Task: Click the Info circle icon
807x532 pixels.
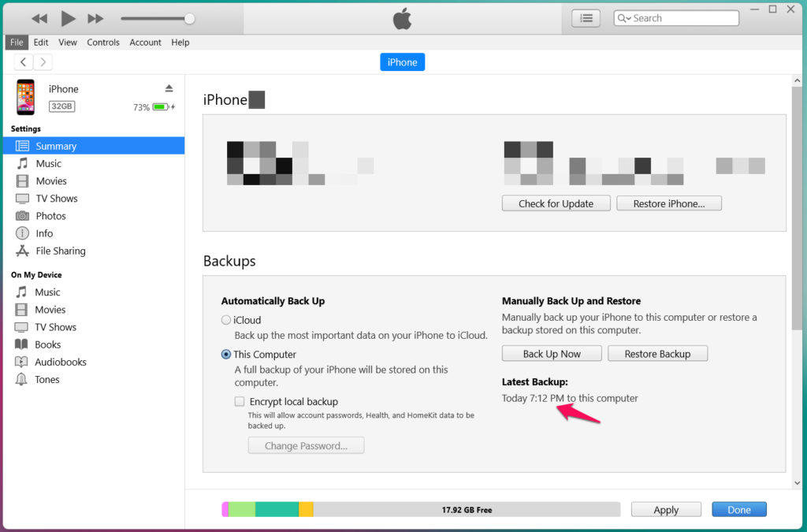Action: coord(22,233)
